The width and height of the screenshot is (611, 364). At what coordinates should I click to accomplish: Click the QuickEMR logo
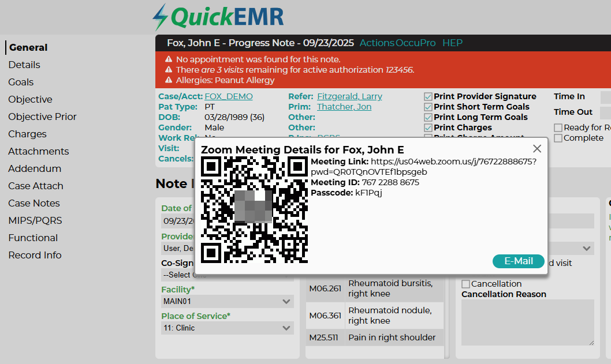[x=218, y=17]
